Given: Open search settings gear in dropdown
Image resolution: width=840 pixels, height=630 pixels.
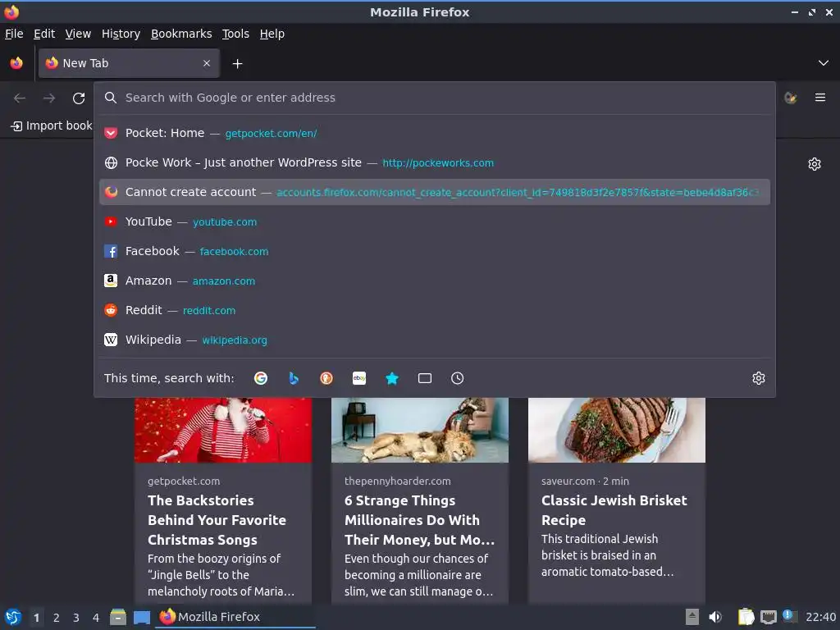Looking at the screenshot, I should [759, 378].
